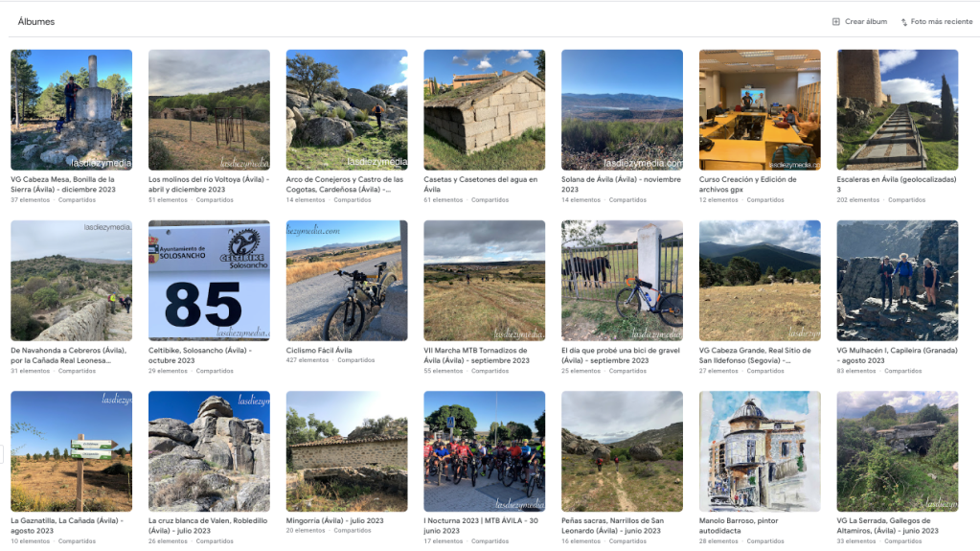Click the Crear álbum button label
Screen dimensions: 980x551
point(866,21)
